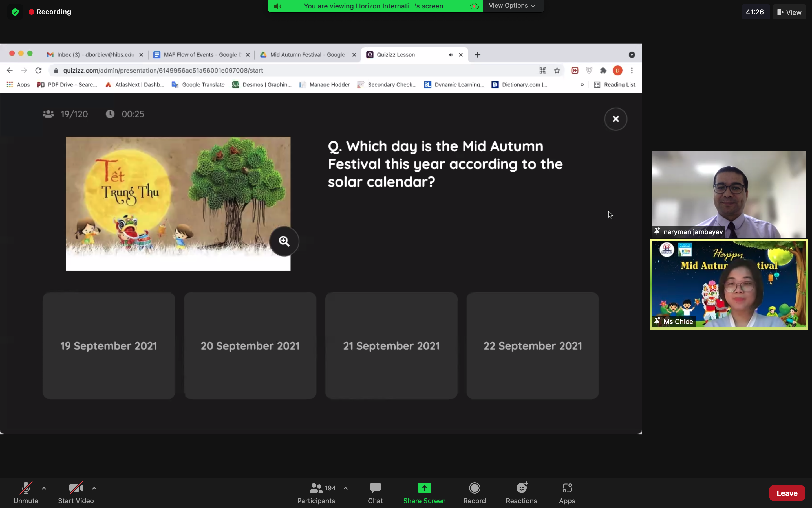This screenshot has height=508, width=812.
Task: Click the Recording indicator
Action: [50, 12]
